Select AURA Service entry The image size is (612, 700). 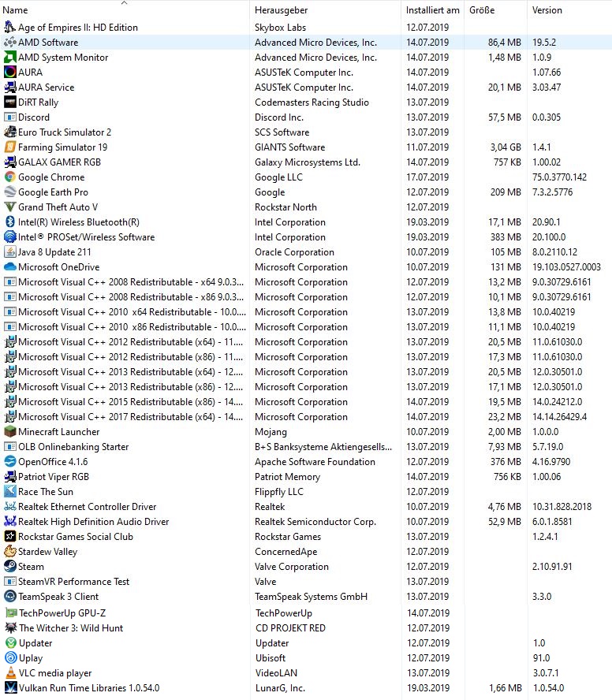point(306,87)
